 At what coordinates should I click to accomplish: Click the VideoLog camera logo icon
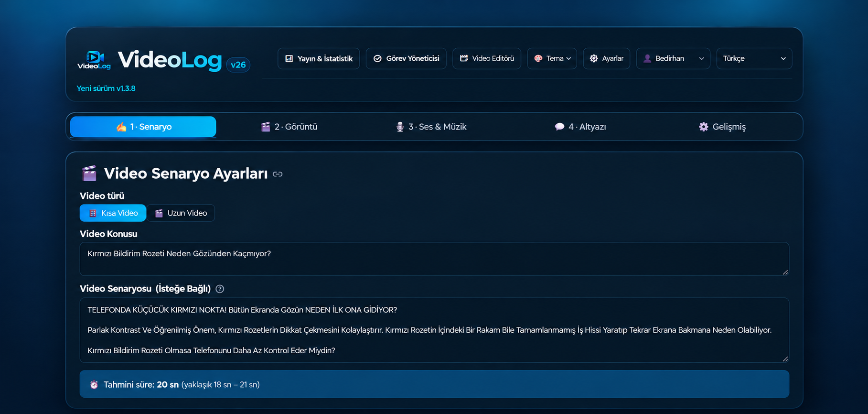[94, 60]
